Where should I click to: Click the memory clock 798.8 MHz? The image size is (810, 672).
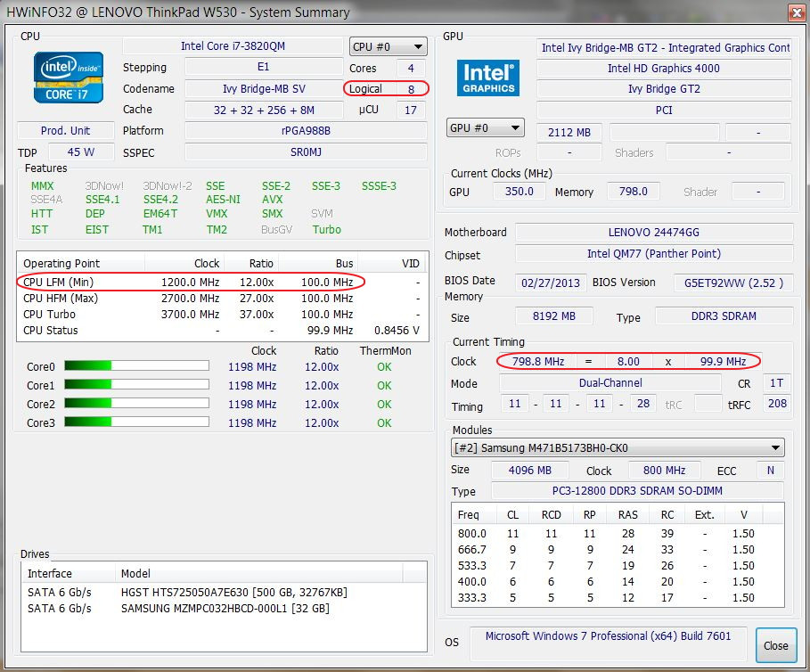coord(538,362)
